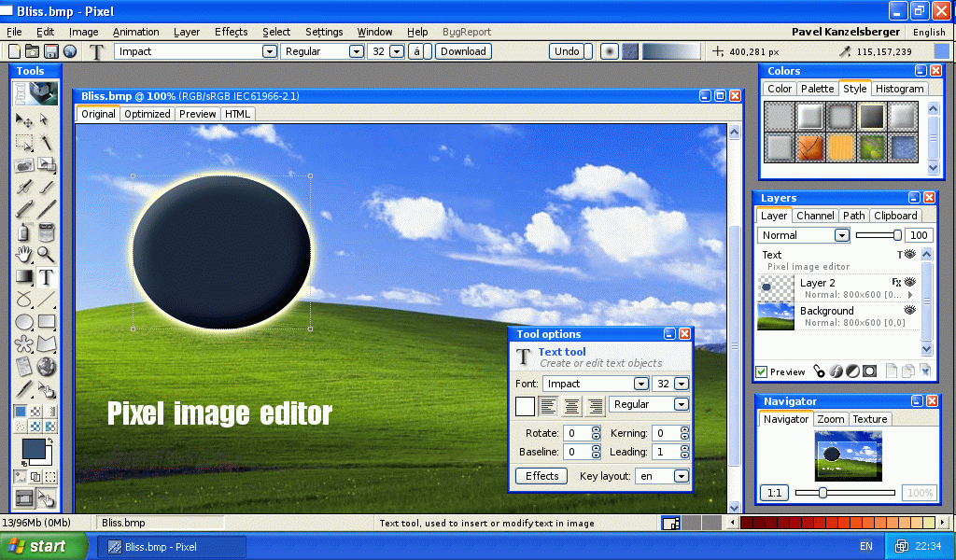Pick the Lasso curve tool

[23, 300]
